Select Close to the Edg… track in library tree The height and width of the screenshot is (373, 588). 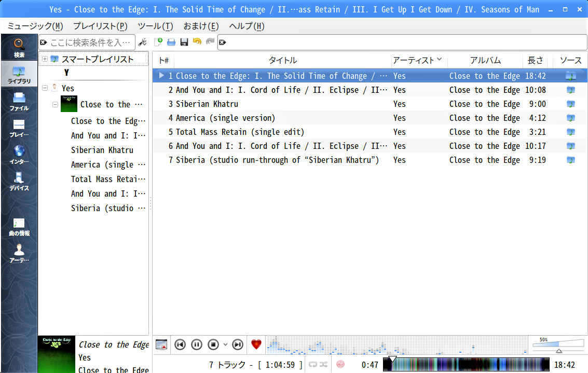(x=108, y=121)
